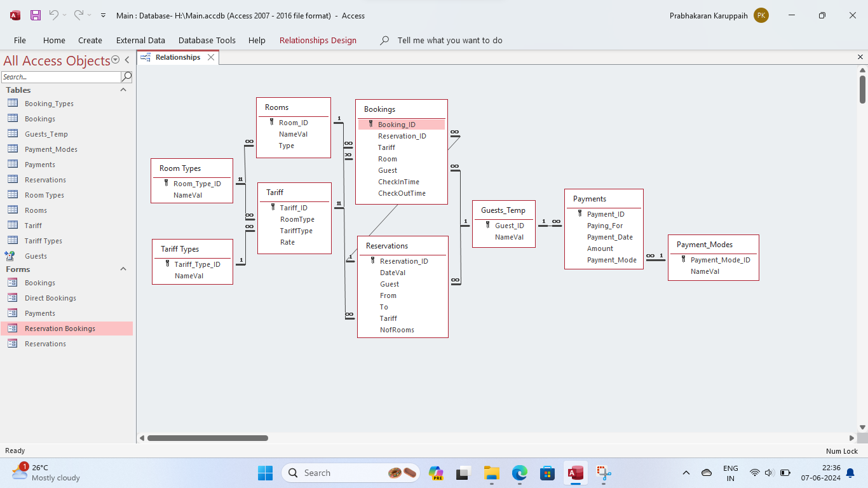Select the Payment_Modes table icon
The height and width of the screenshot is (488, 868).
coord(12,149)
